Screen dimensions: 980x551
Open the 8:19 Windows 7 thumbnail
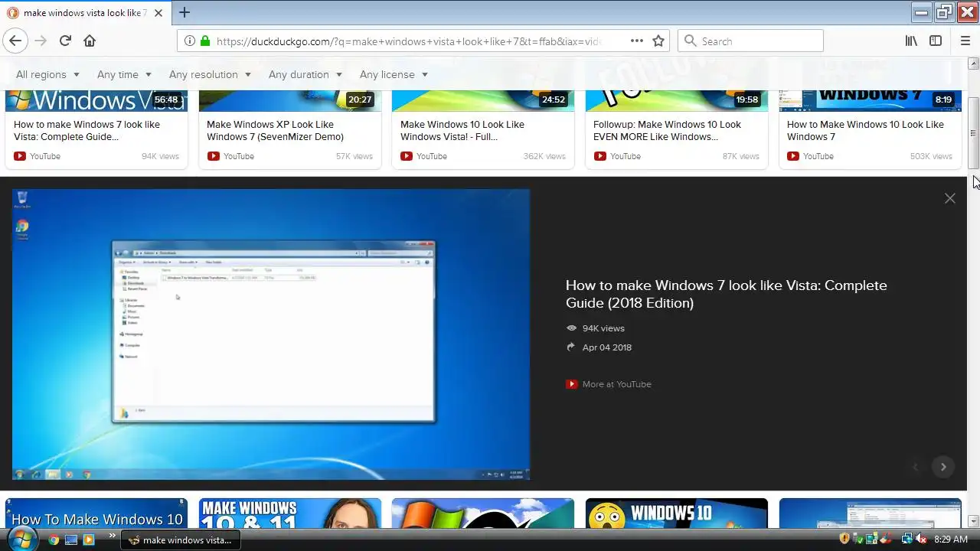870,100
